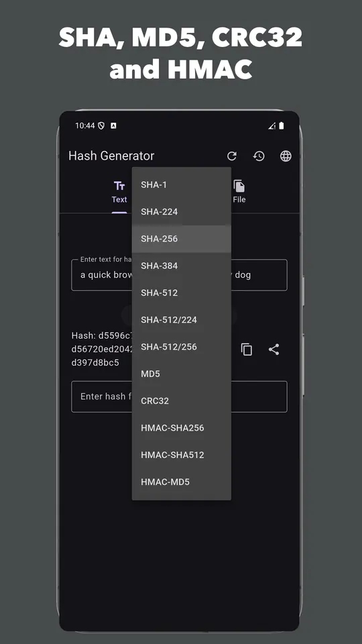Select HMAC-SHA512 option
This screenshot has width=362, height=644.
[x=182, y=455]
